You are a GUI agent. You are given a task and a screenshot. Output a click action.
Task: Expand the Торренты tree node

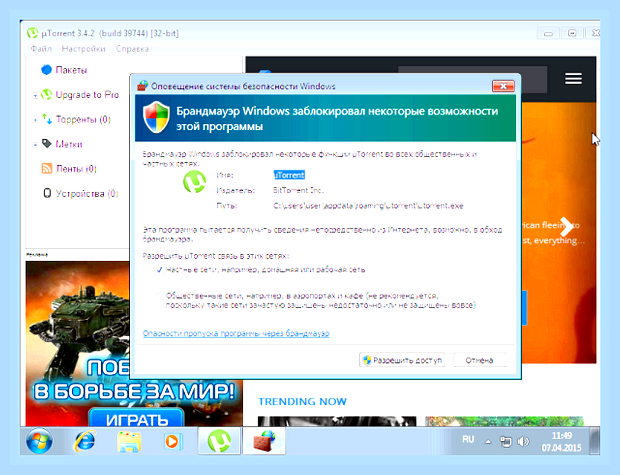(x=35, y=120)
